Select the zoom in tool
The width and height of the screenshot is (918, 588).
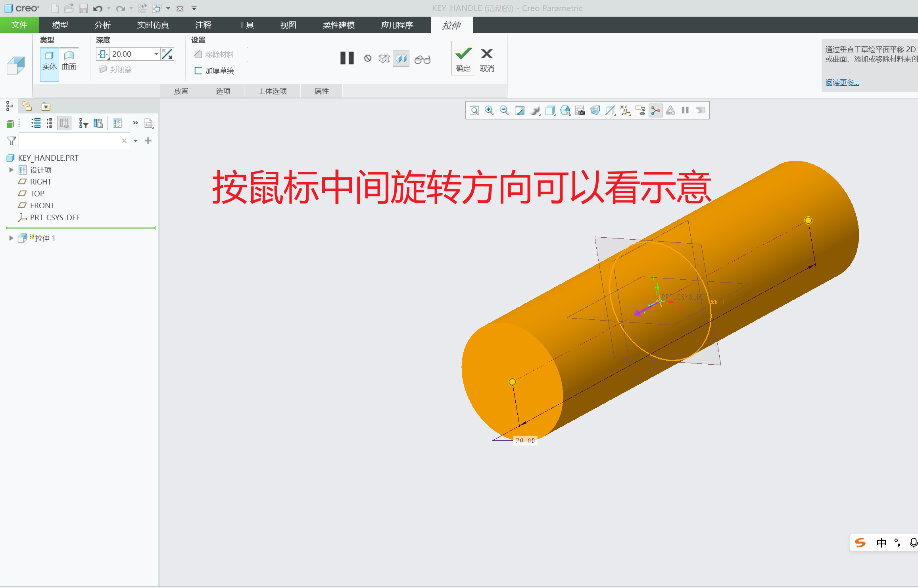pyautogui.click(x=489, y=110)
